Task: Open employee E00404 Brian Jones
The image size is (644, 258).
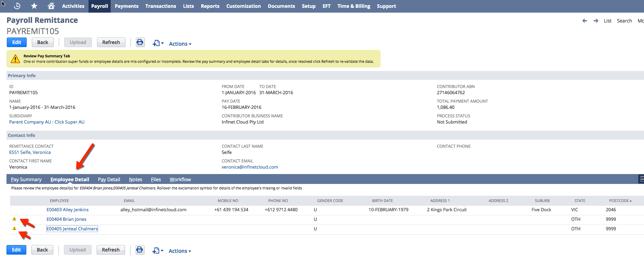Action: (66, 219)
